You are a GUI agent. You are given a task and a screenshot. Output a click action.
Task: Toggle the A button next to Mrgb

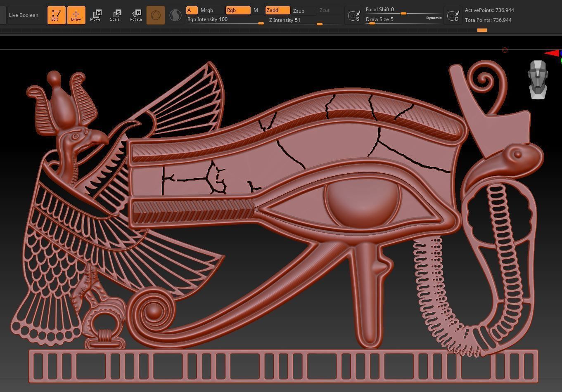pyautogui.click(x=192, y=10)
